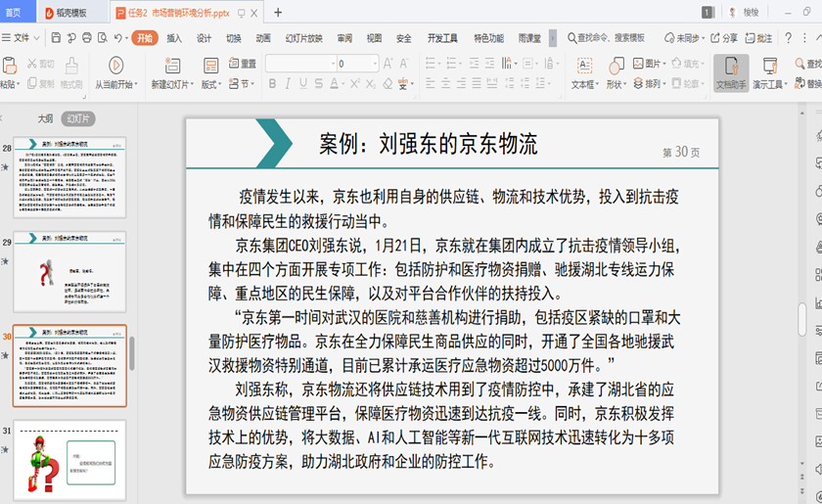Select slide 29 thumbnail
This screenshot has width=822, height=504.
pos(69,271)
